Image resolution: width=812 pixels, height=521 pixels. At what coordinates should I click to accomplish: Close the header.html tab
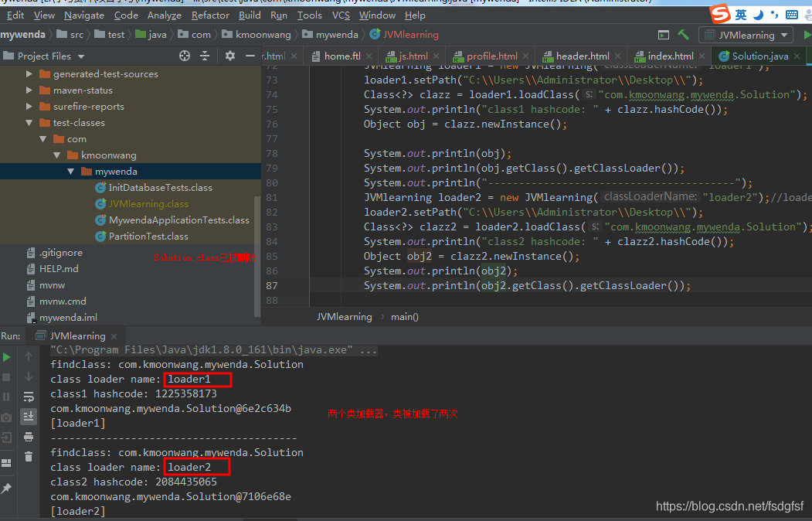coord(618,56)
